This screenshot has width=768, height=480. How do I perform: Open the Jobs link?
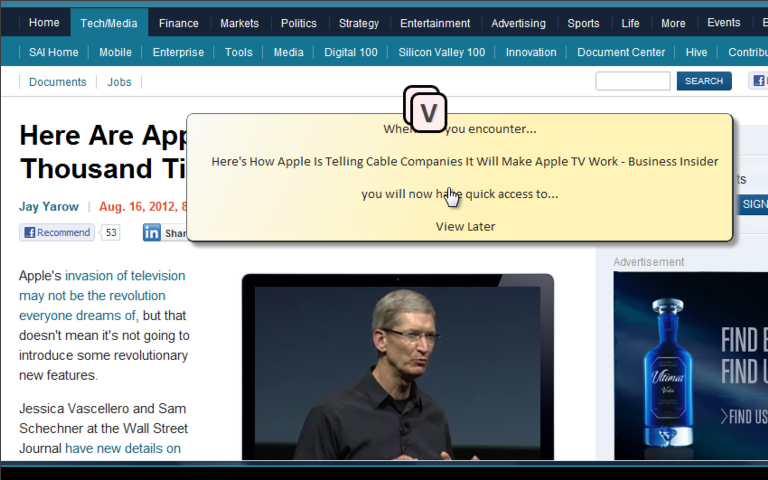[120, 82]
